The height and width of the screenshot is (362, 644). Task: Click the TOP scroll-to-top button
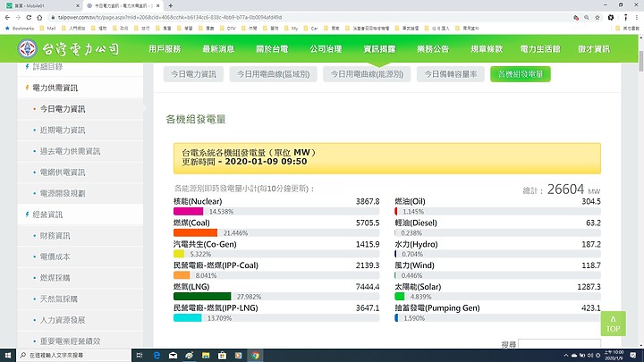tap(614, 324)
